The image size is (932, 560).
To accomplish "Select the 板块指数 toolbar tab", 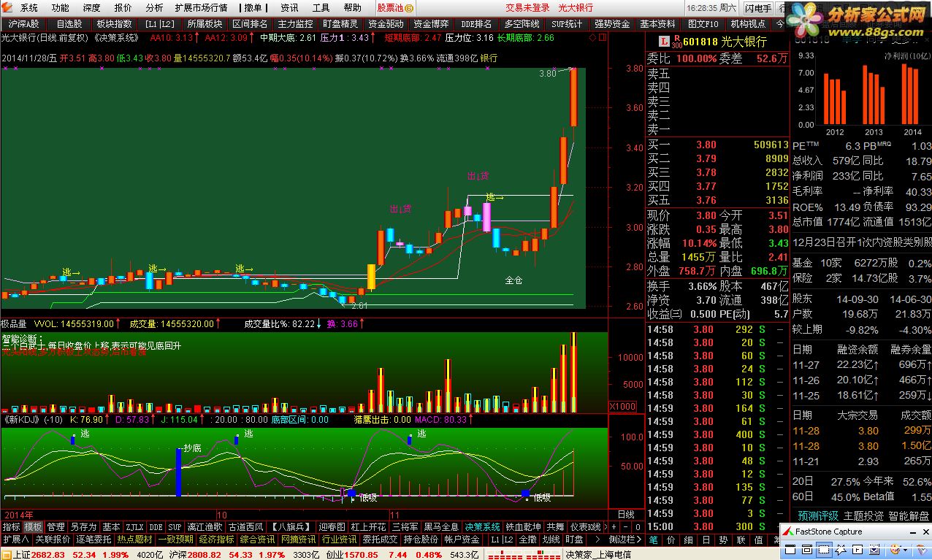I will coord(114,23).
